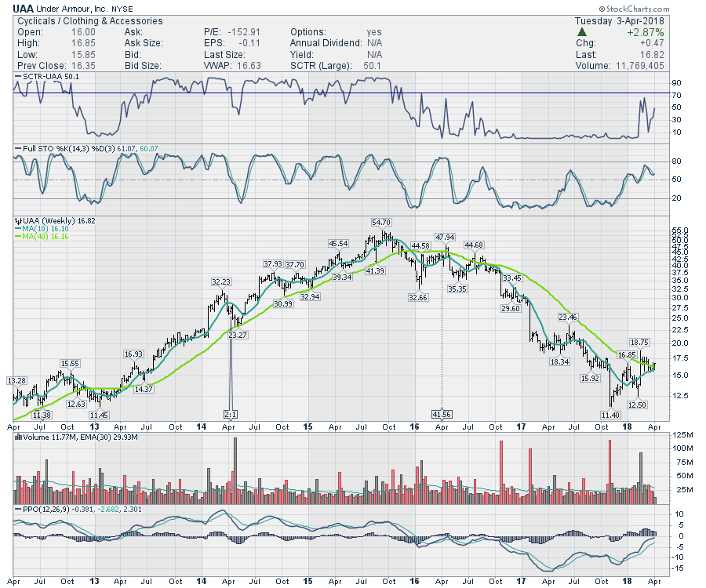Screen dimensions: 706x588
Task: Click the UAA ticker symbol title
Action: tap(23, 9)
